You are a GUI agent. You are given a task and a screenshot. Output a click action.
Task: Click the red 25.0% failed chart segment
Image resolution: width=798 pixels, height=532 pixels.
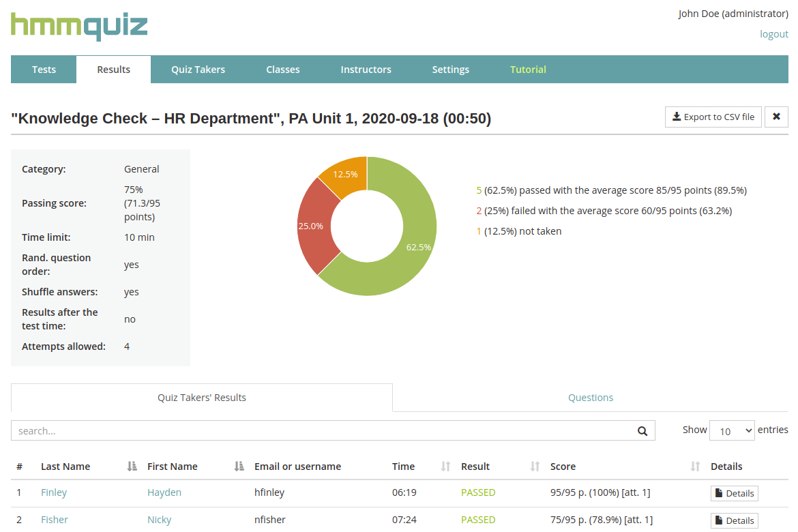tap(311, 226)
